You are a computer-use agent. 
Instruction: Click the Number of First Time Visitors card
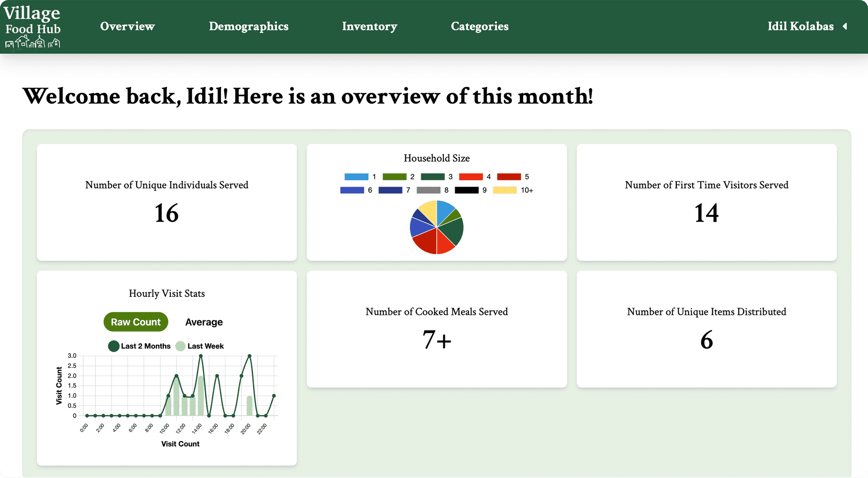pyautogui.click(x=707, y=202)
